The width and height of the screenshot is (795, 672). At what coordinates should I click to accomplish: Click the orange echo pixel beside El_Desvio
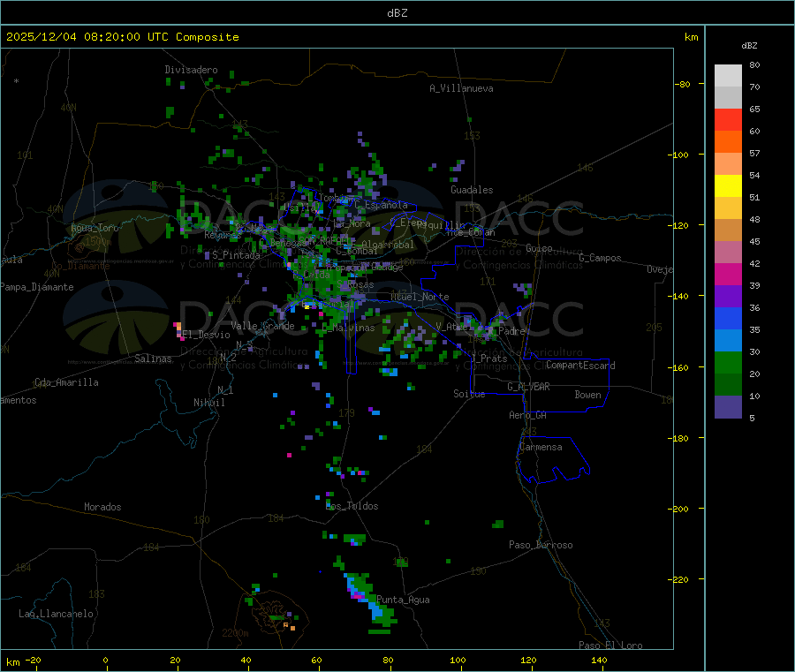(x=178, y=327)
